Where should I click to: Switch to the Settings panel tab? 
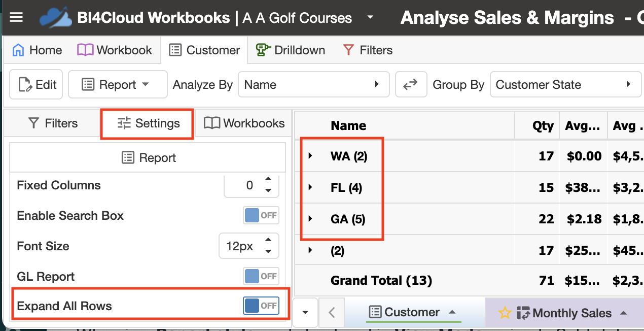(x=148, y=123)
